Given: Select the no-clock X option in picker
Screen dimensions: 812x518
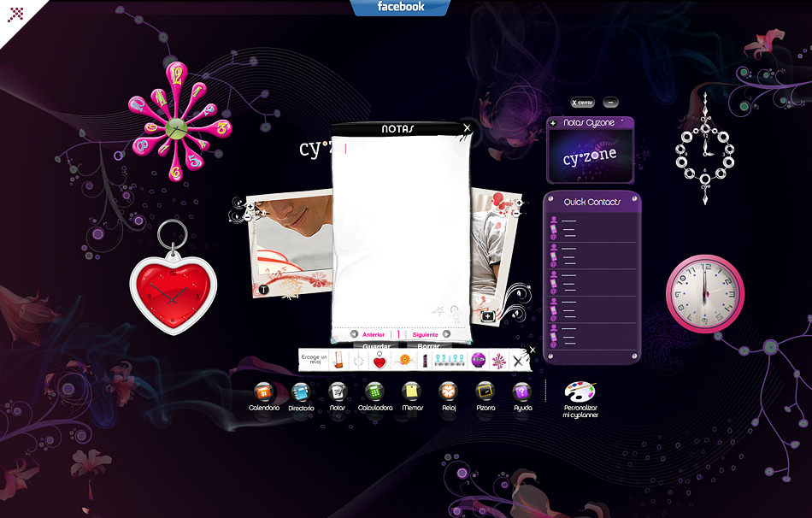Looking at the screenshot, I should point(518,361).
